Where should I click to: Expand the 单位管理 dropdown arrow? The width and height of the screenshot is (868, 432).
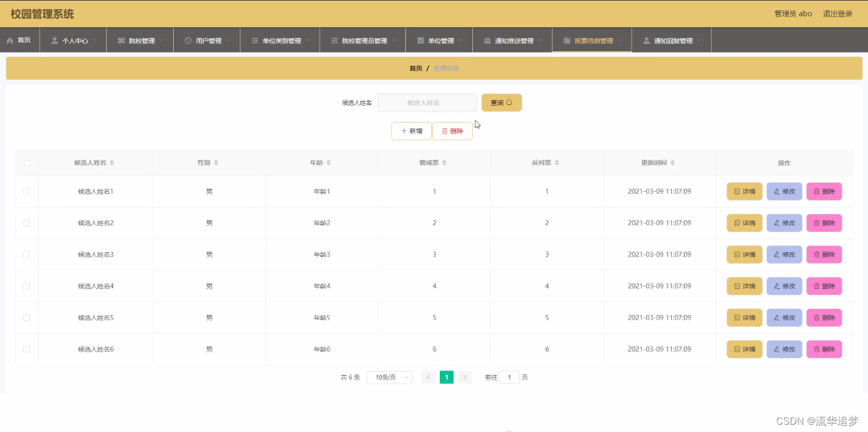point(461,40)
